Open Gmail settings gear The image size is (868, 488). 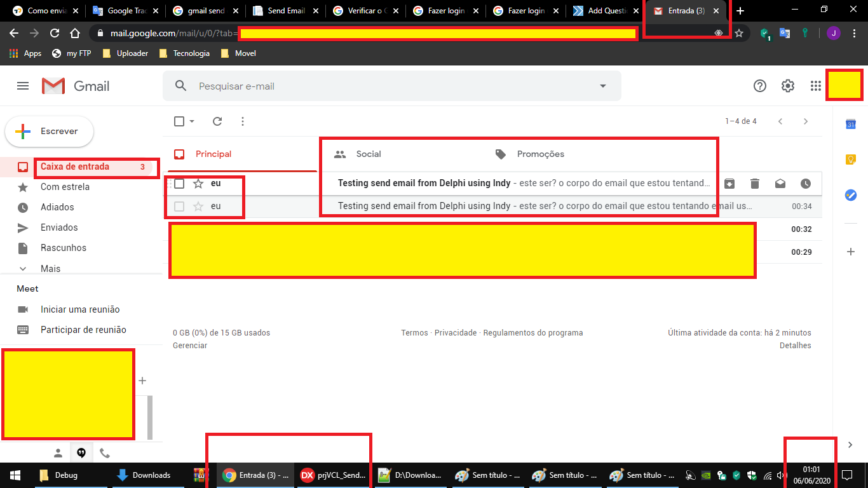pos(788,86)
